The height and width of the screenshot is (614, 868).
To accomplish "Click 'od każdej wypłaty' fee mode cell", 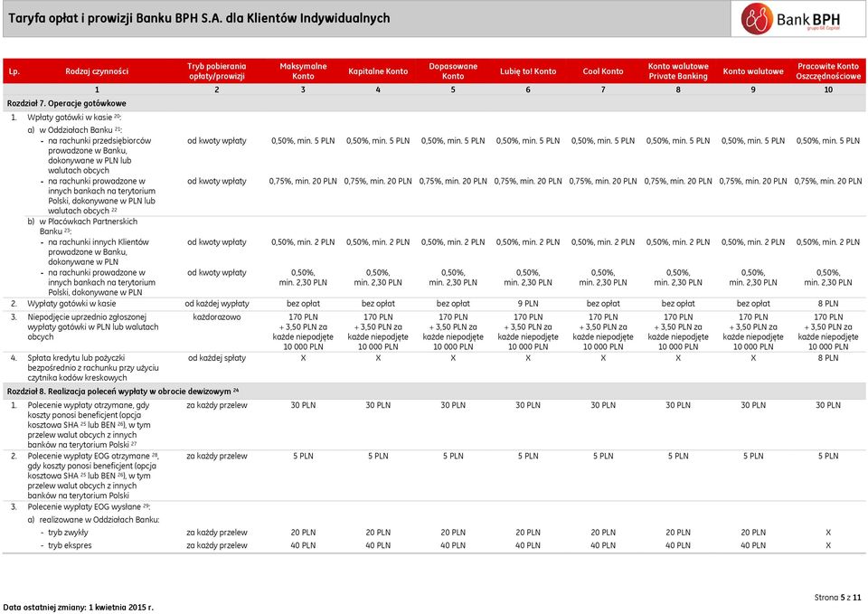I will [216, 304].
